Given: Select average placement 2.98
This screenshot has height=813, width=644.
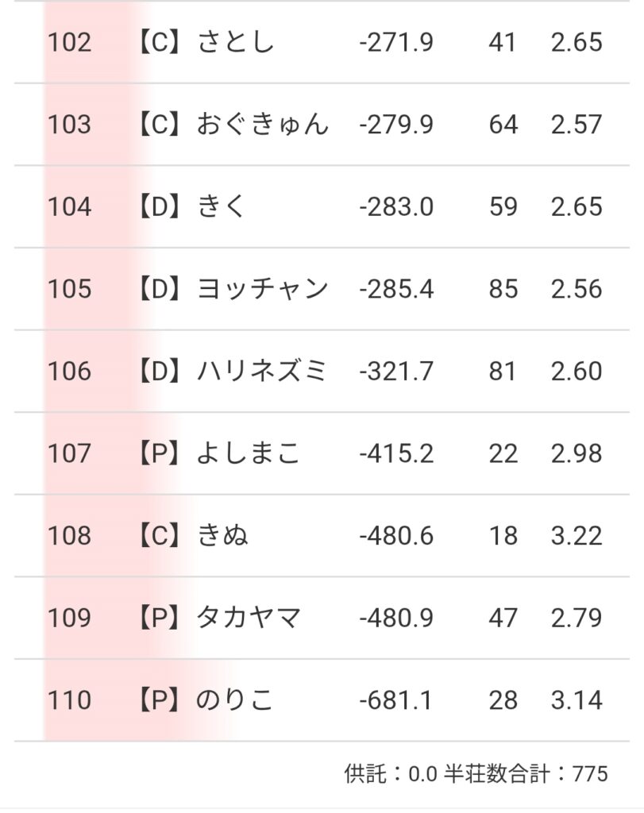Looking at the screenshot, I should [577, 453].
